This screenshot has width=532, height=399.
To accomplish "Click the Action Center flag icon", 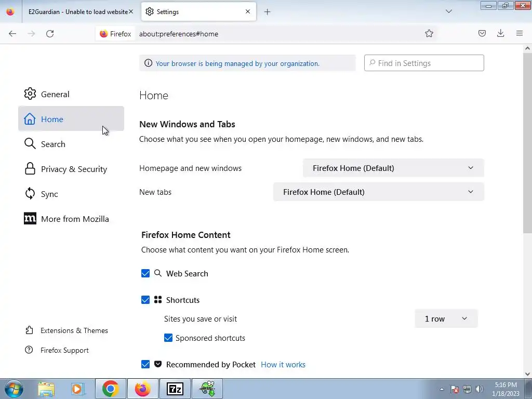I will 455,389.
